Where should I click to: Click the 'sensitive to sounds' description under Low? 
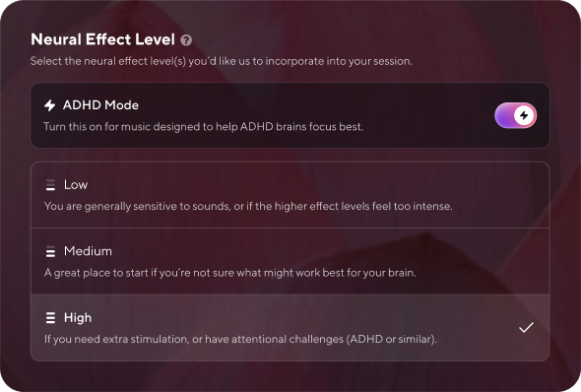click(248, 206)
